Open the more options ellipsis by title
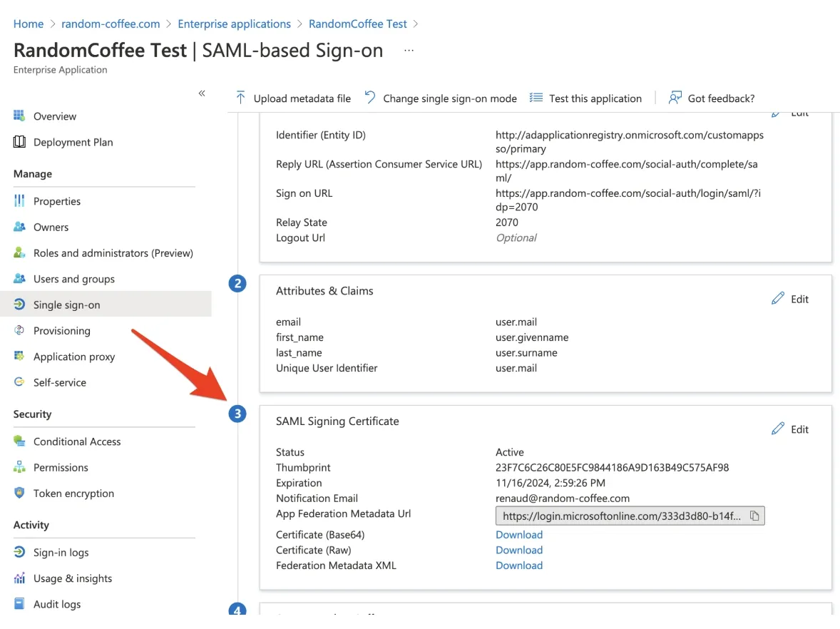Viewport: 840px width, 629px height. tap(409, 51)
